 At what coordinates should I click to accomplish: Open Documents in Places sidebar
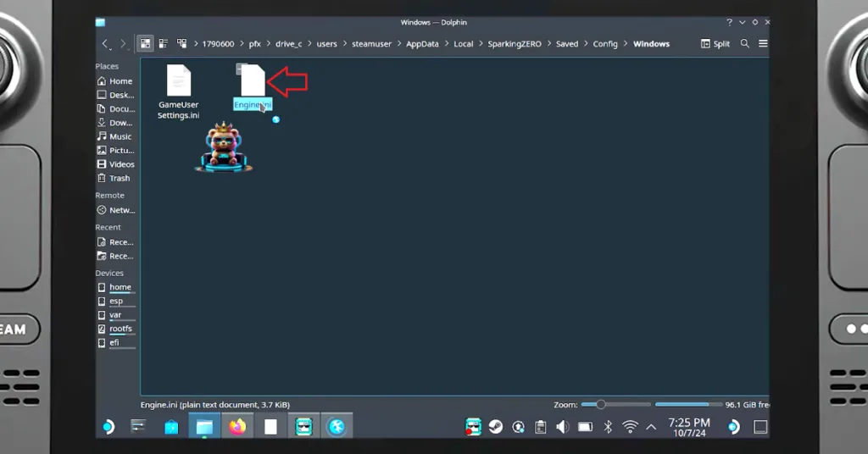(x=115, y=108)
